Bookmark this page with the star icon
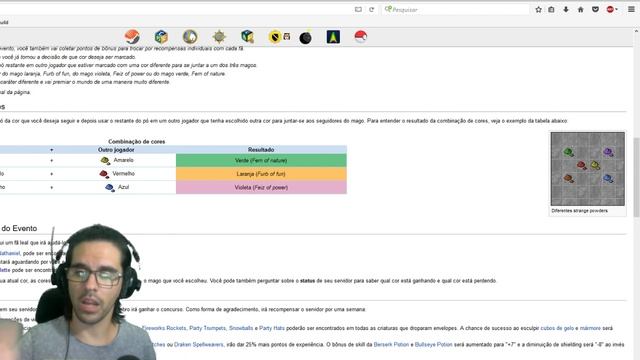Viewport: 640px width, 360px height. [x=538, y=9]
